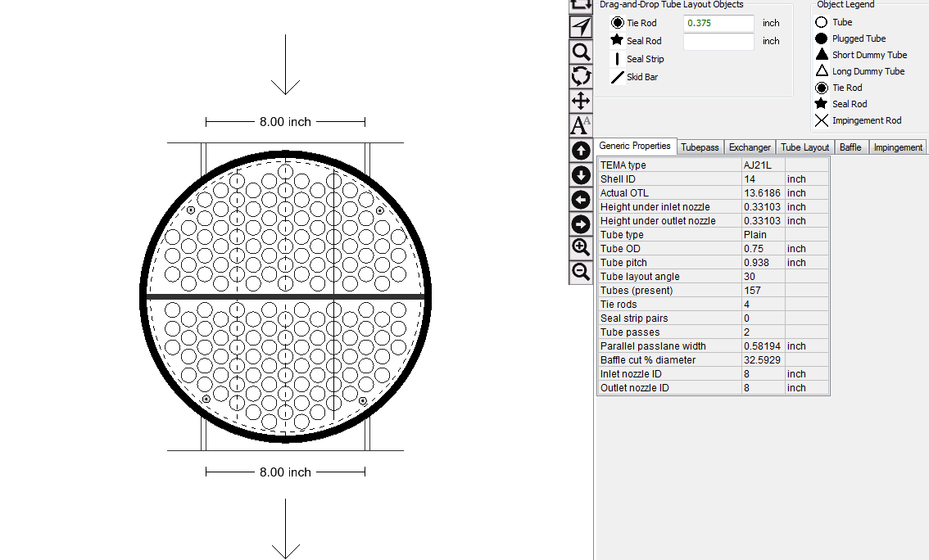Screen dimensions: 929x560
Task: Pick the Seal Strip drag-and-drop icon
Action: coord(618,59)
